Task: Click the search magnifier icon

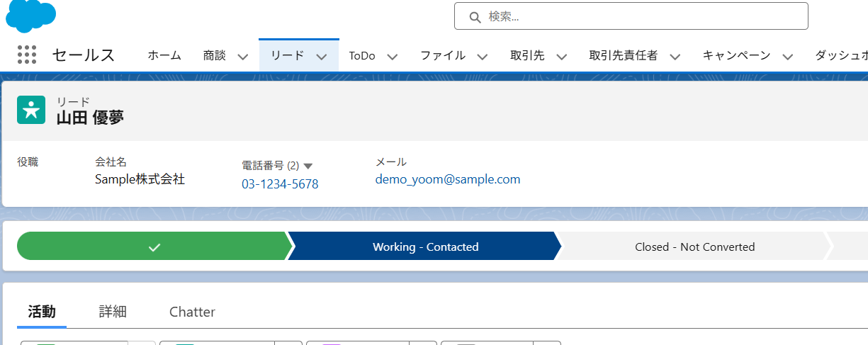Action: click(x=475, y=16)
